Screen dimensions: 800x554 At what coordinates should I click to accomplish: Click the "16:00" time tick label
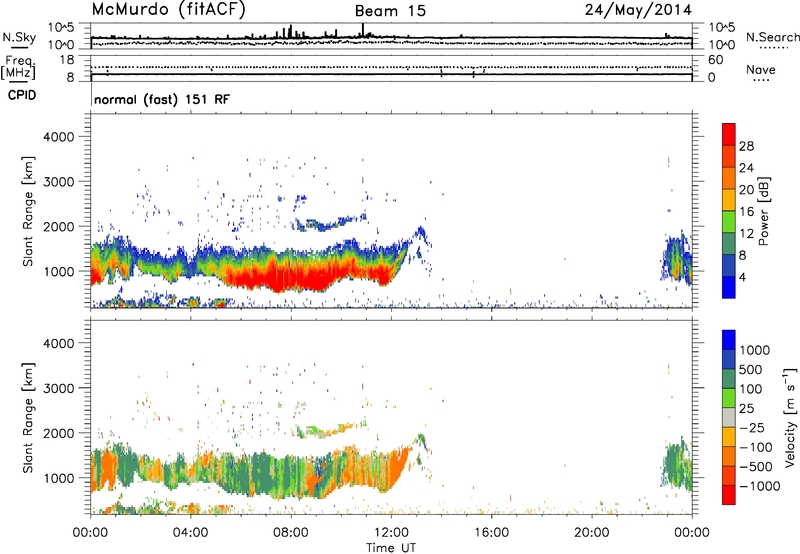[x=491, y=533]
